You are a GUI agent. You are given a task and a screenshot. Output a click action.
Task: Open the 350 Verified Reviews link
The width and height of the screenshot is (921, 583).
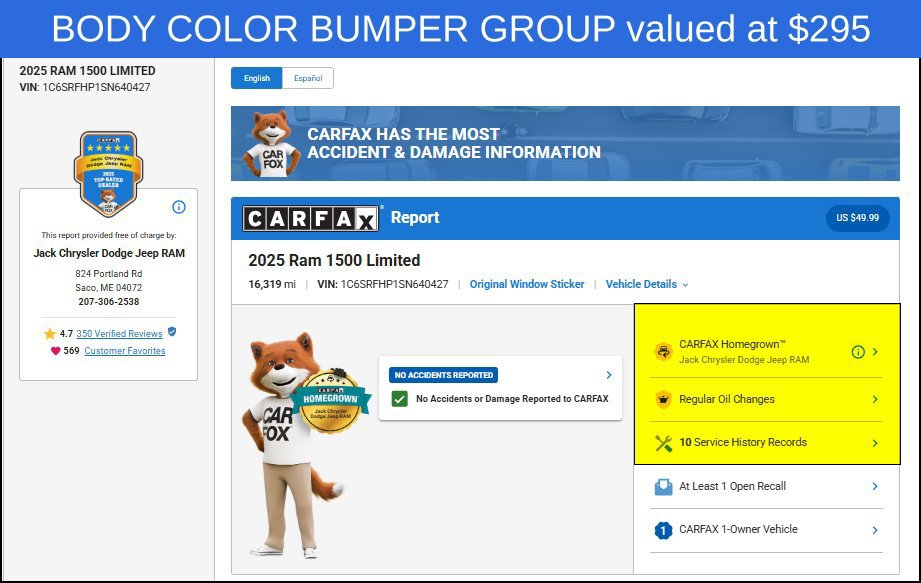click(x=119, y=333)
